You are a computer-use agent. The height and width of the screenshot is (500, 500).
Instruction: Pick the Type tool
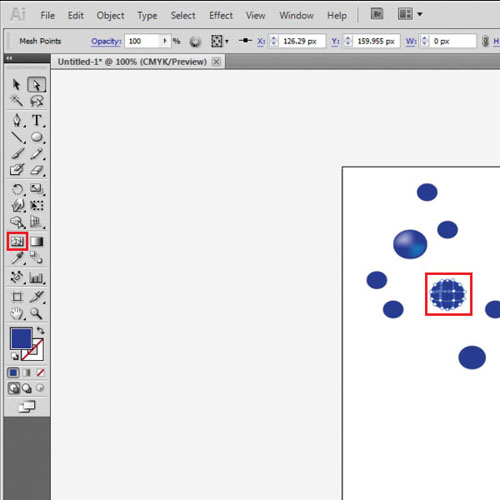(x=37, y=120)
